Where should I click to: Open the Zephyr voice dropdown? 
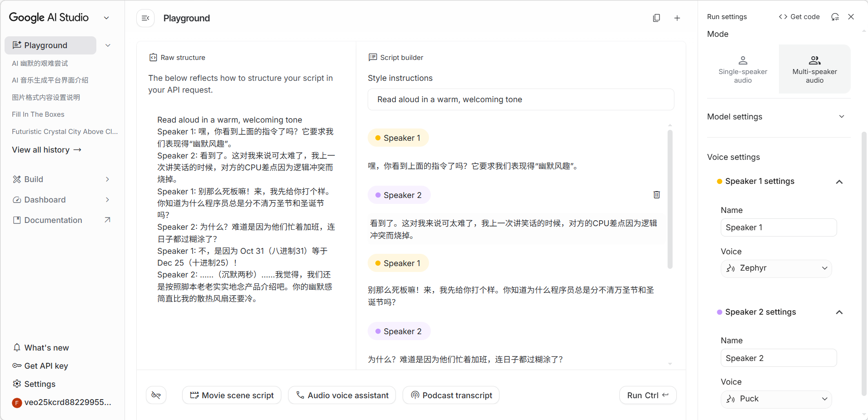click(x=776, y=268)
